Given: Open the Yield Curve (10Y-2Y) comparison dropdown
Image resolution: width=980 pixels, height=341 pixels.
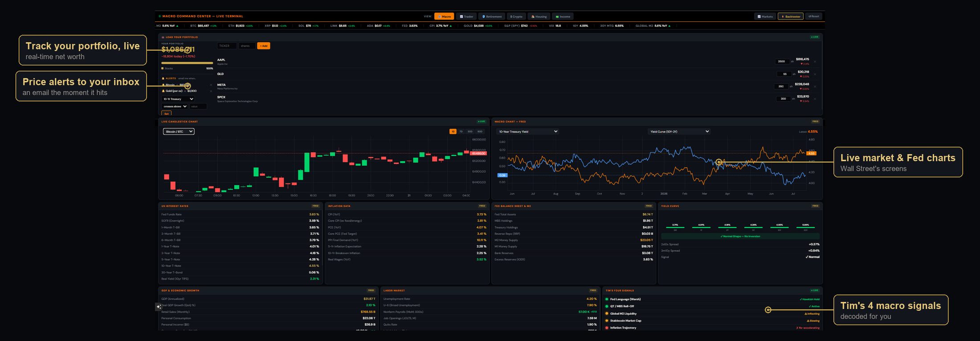Looking at the screenshot, I should (x=679, y=131).
